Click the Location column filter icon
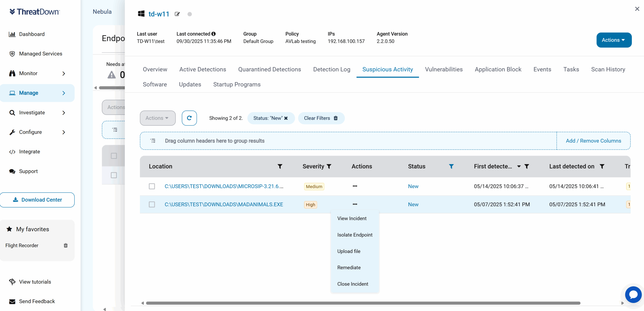 tap(280, 166)
